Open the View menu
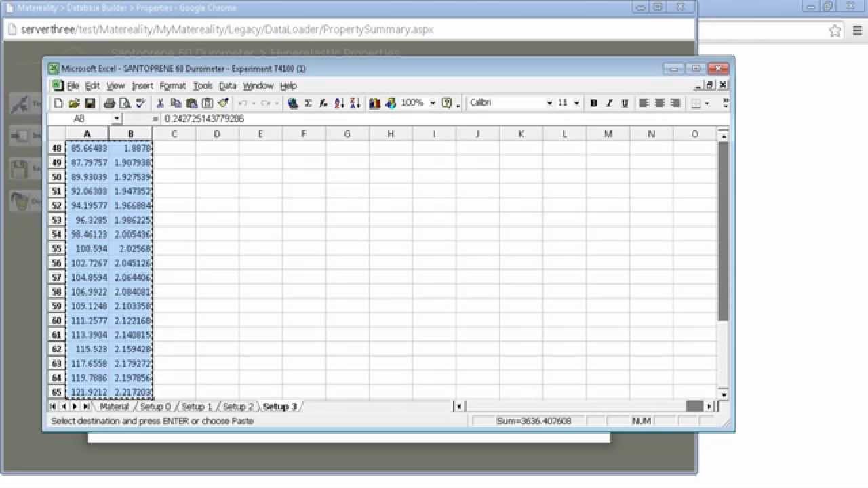Screen dimensions: 868x488 pos(115,86)
